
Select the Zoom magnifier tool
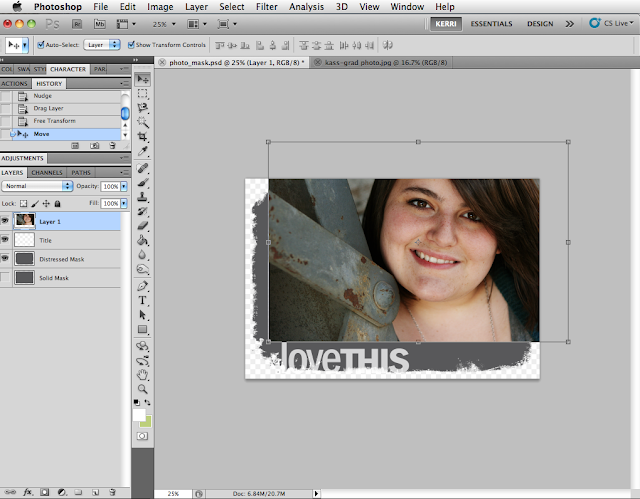click(143, 389)
